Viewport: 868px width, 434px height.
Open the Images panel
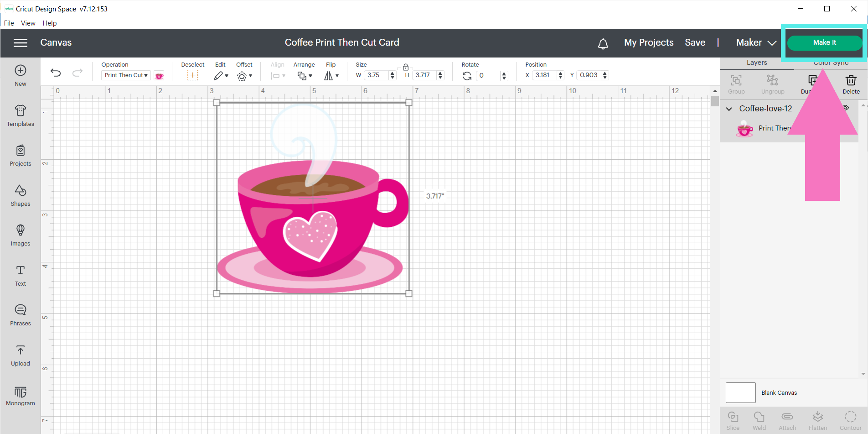point(20,235)
